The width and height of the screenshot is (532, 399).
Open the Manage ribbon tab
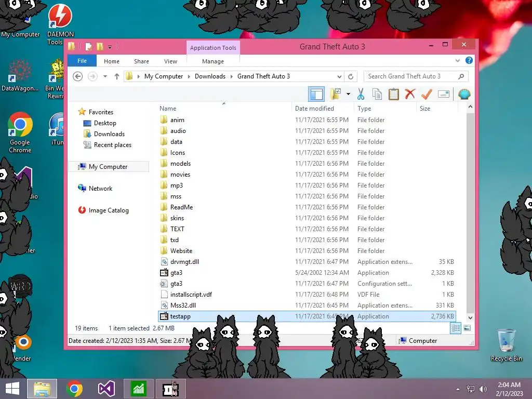pos(213,61)
